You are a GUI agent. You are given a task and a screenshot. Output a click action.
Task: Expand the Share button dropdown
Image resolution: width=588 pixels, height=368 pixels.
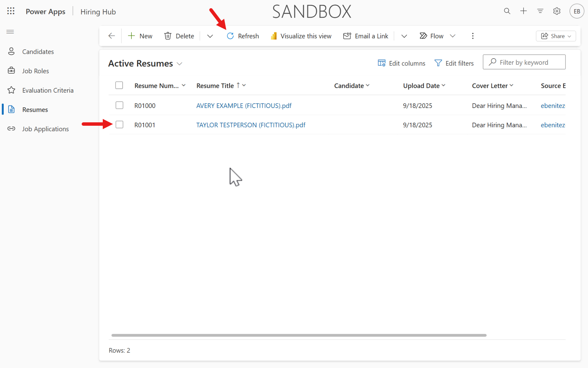click(569, 36)
